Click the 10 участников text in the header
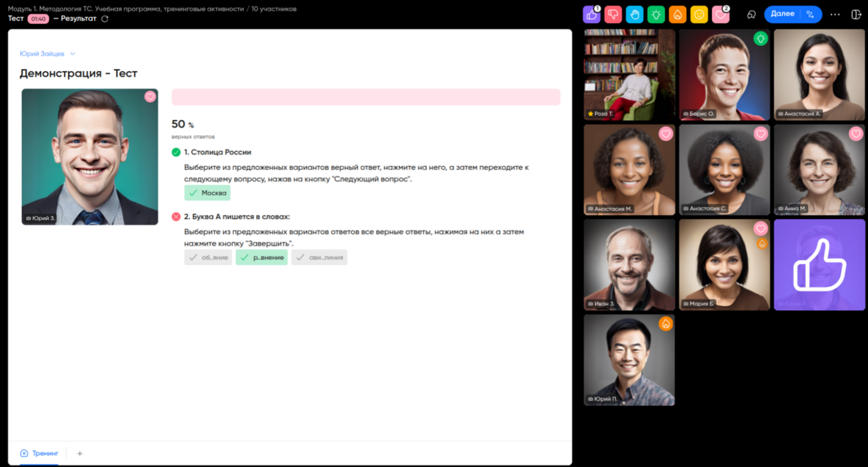The height and width of the screenshot is (467, 868). tap(274, 9)
